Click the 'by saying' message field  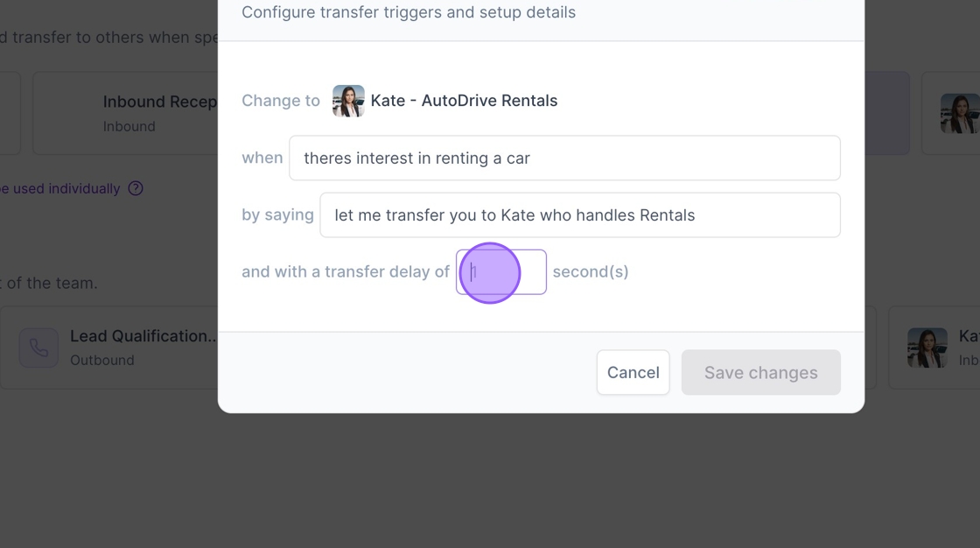coord(580,215)
